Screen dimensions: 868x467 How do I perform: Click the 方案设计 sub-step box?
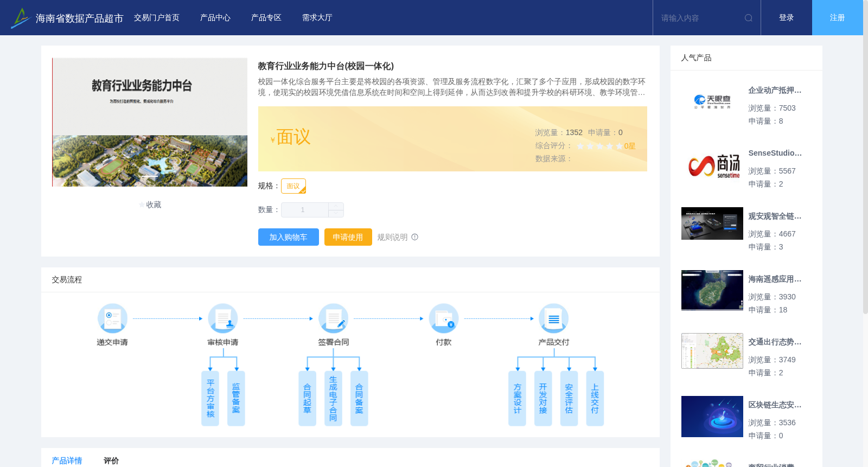point(517,399)
